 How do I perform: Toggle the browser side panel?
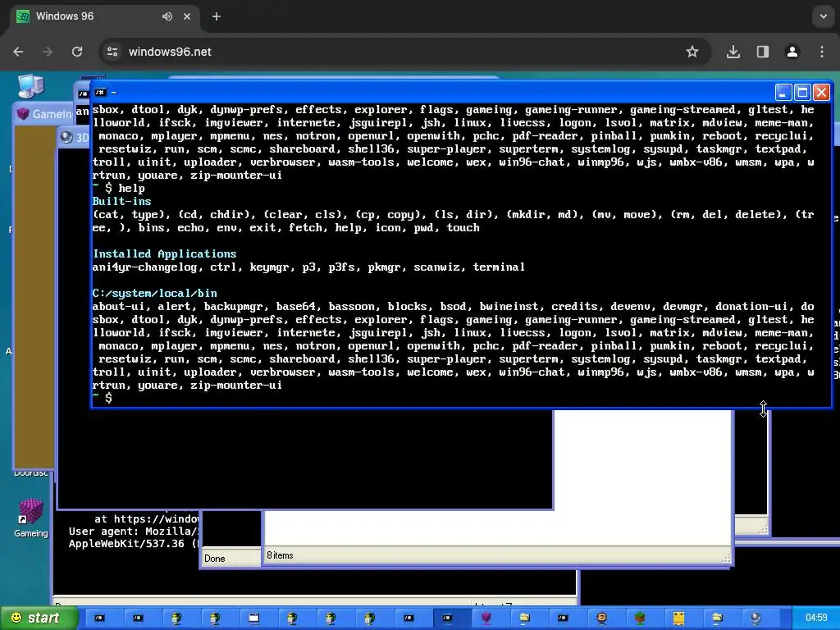[762, 52]
